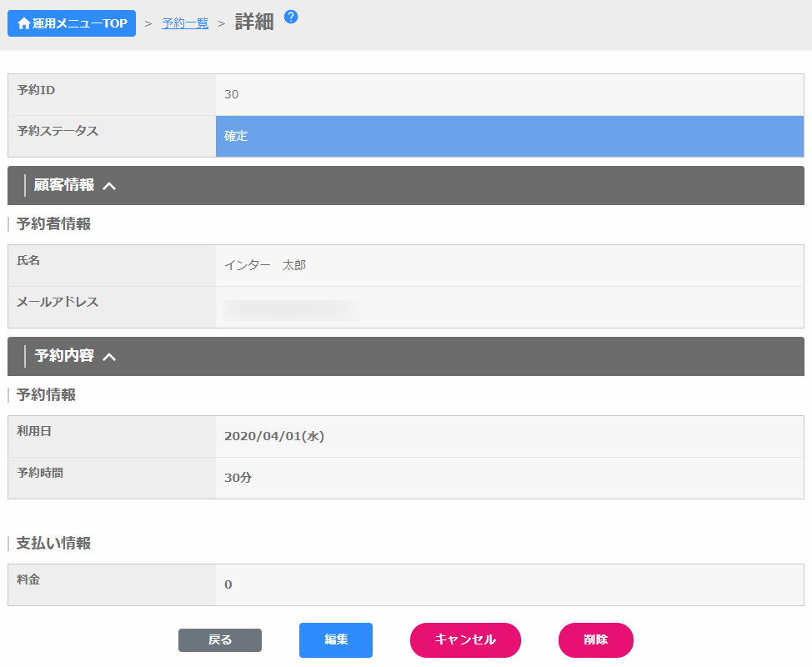Select the 支払い情報 subsection heading
Viewport: 812px width, 667px height.
tap(53, 543)
